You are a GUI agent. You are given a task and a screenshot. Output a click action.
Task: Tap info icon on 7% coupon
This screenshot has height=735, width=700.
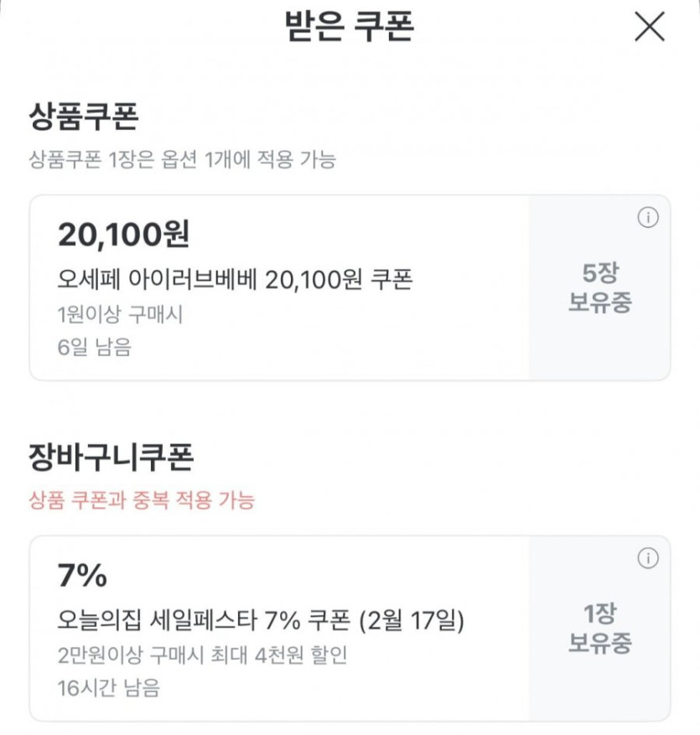(x=648, y=559)
